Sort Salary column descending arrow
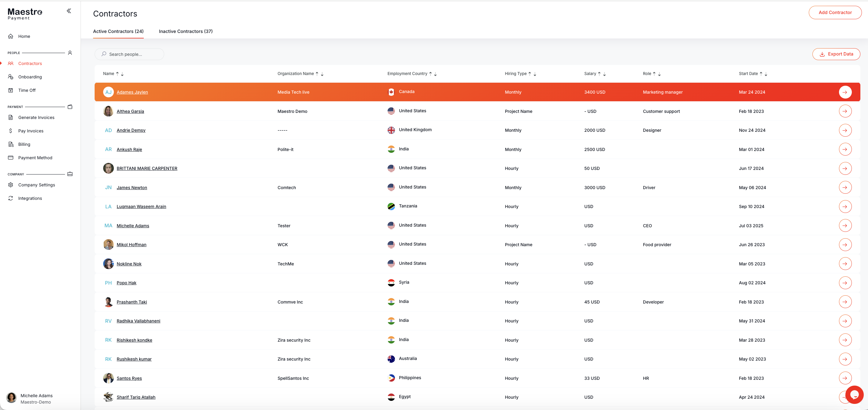 tap(605, 74)
